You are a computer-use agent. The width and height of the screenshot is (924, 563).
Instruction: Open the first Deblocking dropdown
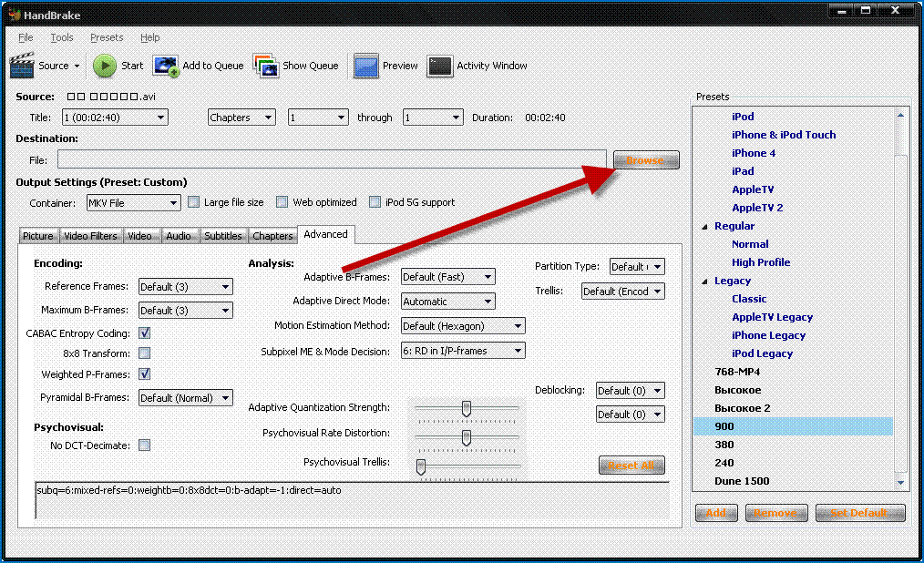pyautogui.click(x=630, y=391)
